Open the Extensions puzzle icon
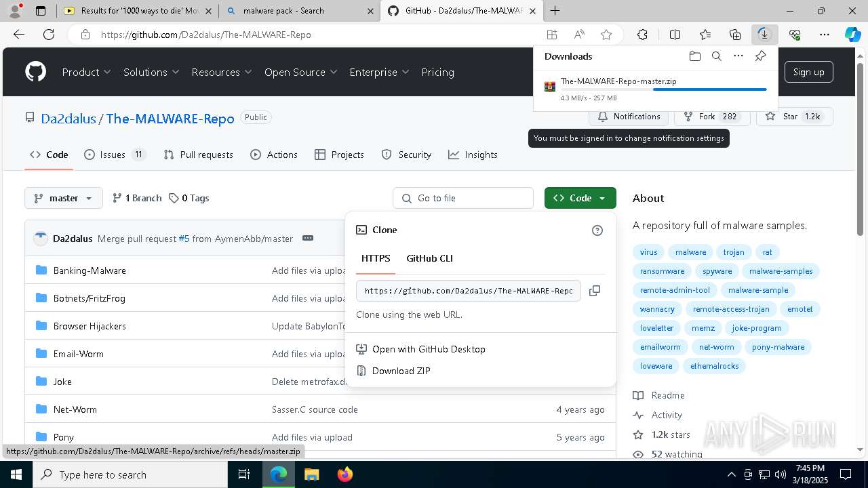Image resolution: width=868 pixels, height=488 pixels. pos(642,35)
